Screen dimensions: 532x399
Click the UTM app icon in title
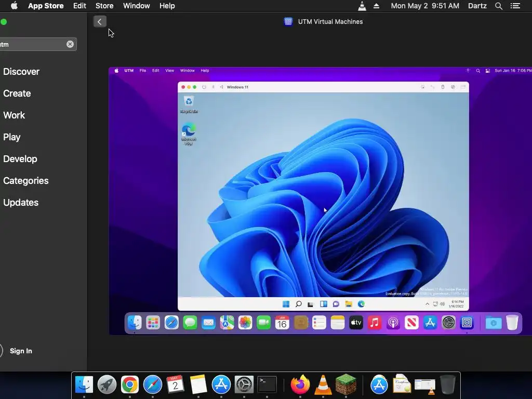click(288, 22)
